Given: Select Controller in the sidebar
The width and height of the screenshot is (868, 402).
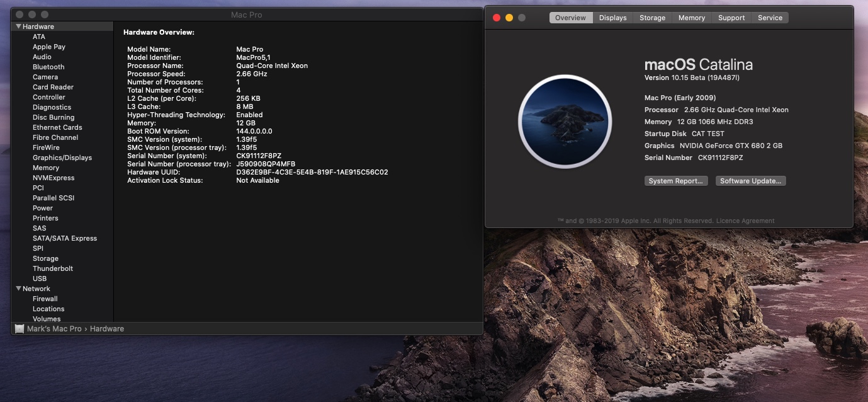Looking at the screenshot, I should [x=49, y=97].
